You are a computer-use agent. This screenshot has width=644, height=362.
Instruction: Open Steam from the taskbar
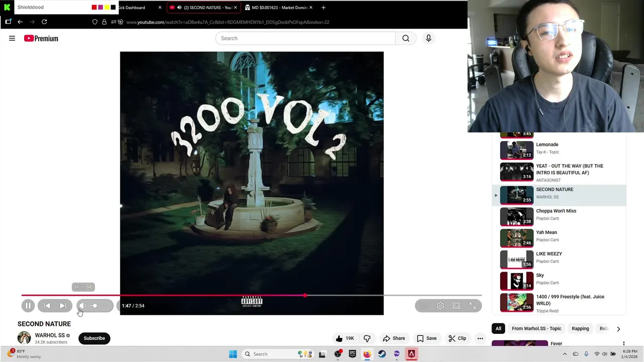382,354
